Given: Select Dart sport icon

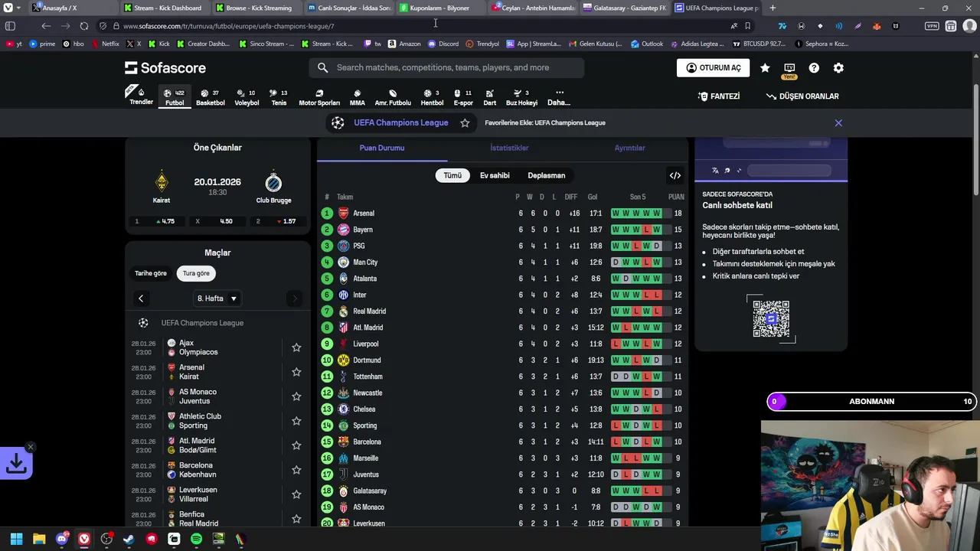Looking at the screenshot, I should click(489, 97).
